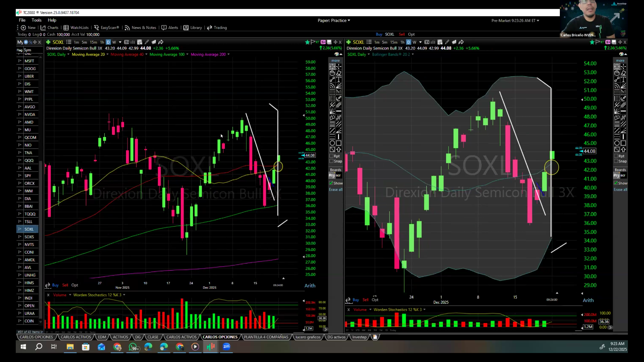Click the green plus icon beside left SOXL symbol
The width and height of the screenshot is (644, 362).
click(48, 42)
